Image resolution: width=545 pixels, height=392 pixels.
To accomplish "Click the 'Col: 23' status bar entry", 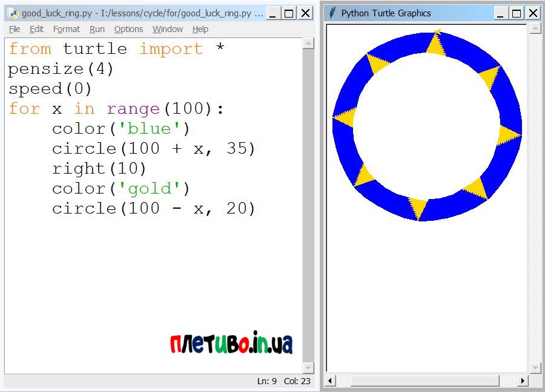I will (x=297, y=381).
